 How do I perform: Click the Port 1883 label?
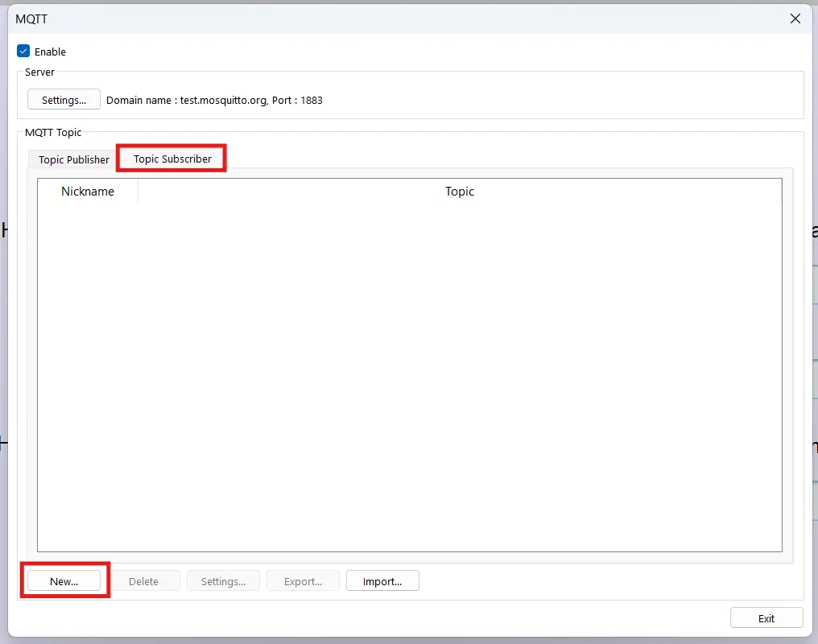point(298,100)
